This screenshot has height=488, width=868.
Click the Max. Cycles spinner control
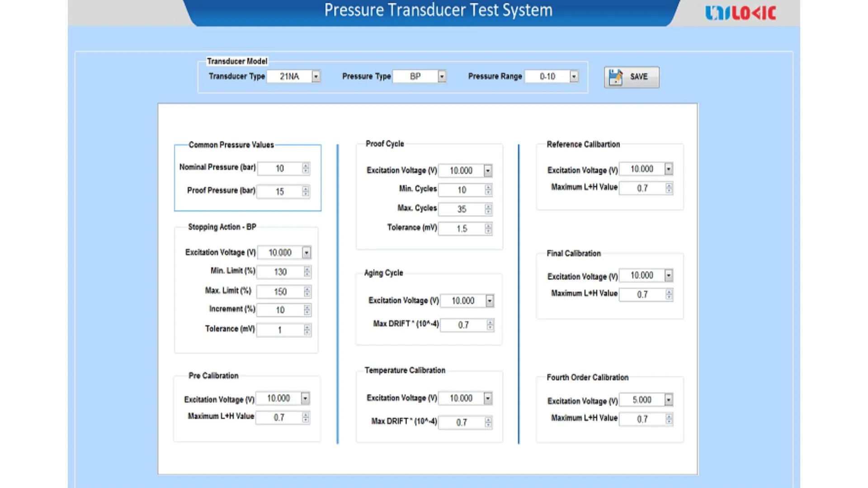(x=488, y=209)
